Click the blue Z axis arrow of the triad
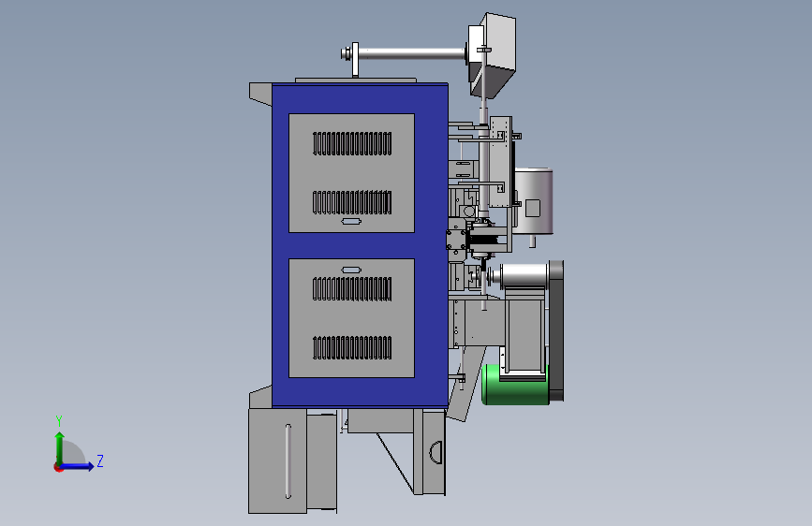 point(76,466)
